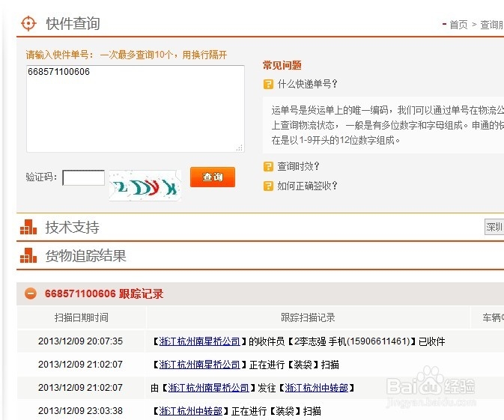The width and height of the screenshot is (504, 420).
Task: Expand the 什么快递单号？ question
Action: 307,84
